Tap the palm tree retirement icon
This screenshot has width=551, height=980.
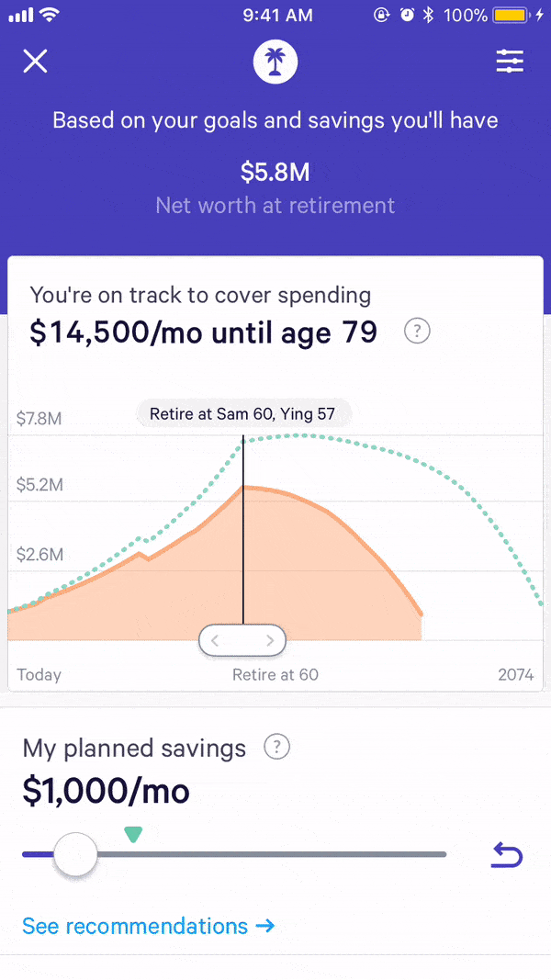pyautogui.click(x=275, y=62)
